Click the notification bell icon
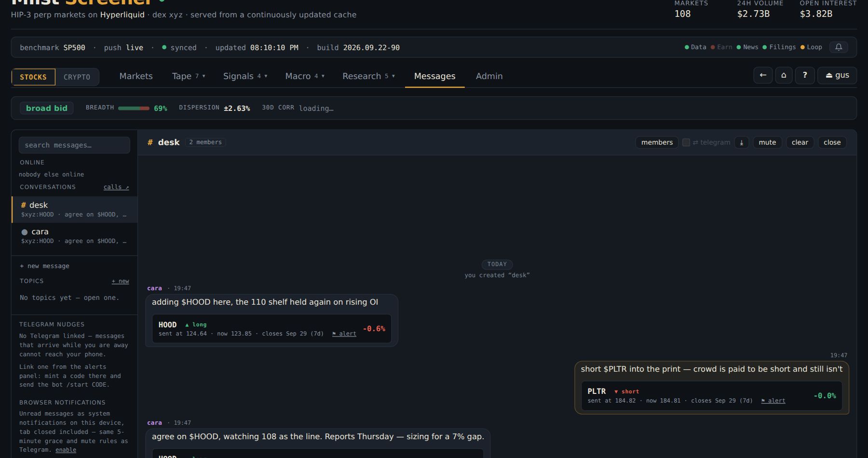Image resolution: width=868 pixels, height=458 pixels. coord(839,47)
